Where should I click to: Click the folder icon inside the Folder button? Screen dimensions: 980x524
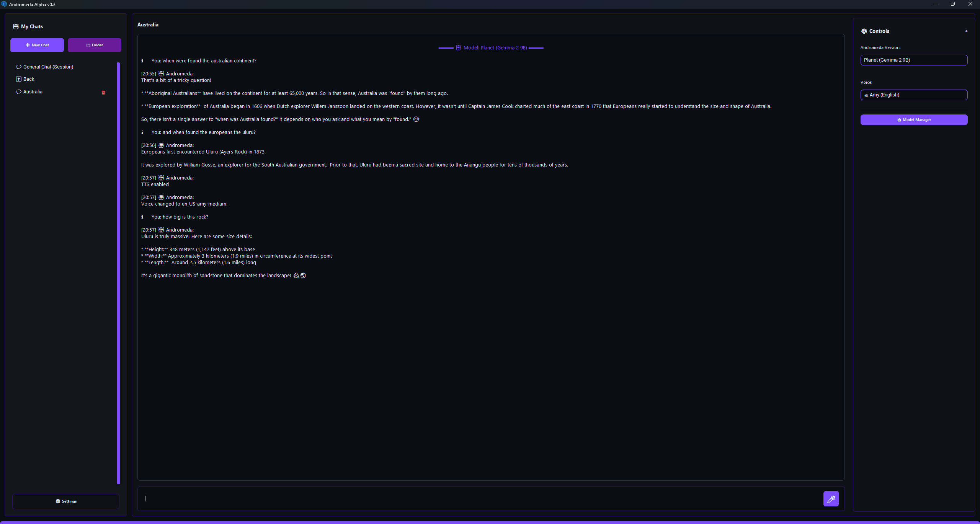point(88,45)
